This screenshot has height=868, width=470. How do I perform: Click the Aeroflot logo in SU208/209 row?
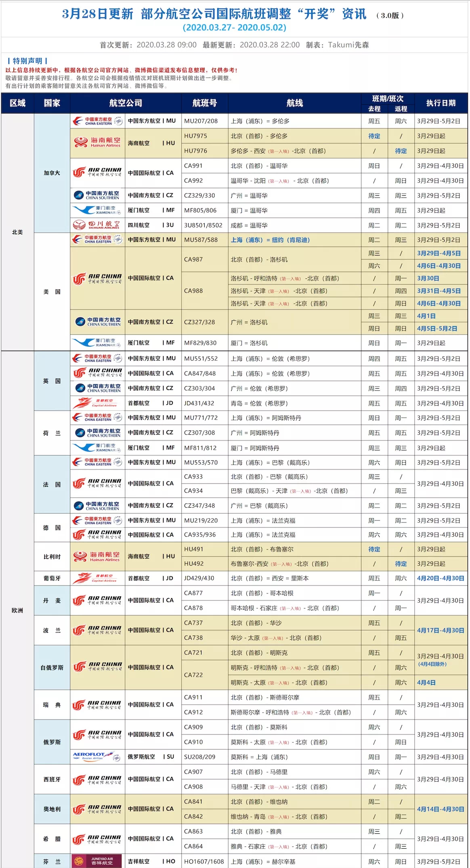click(97, 757)
